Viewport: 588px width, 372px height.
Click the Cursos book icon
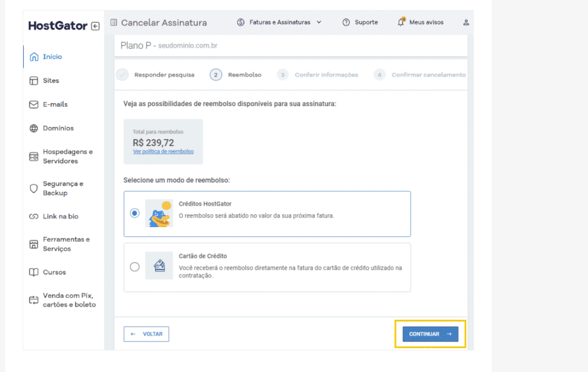tap(34, 272)
